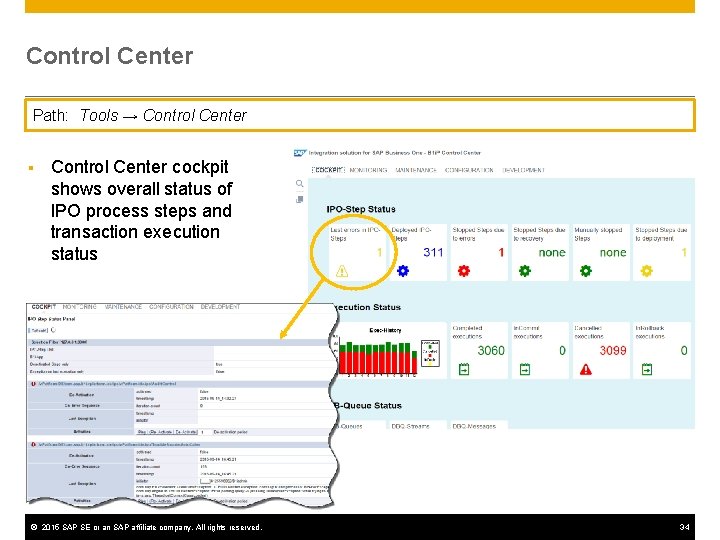
Task: Click the green calendar icon under InCommit executions
Action: 525,369
